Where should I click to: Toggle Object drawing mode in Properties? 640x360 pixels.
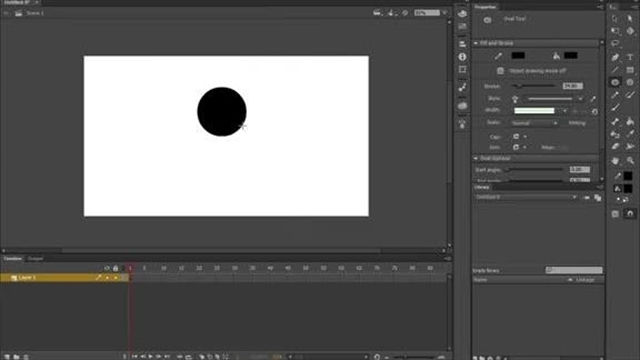(x=500, y=71)
